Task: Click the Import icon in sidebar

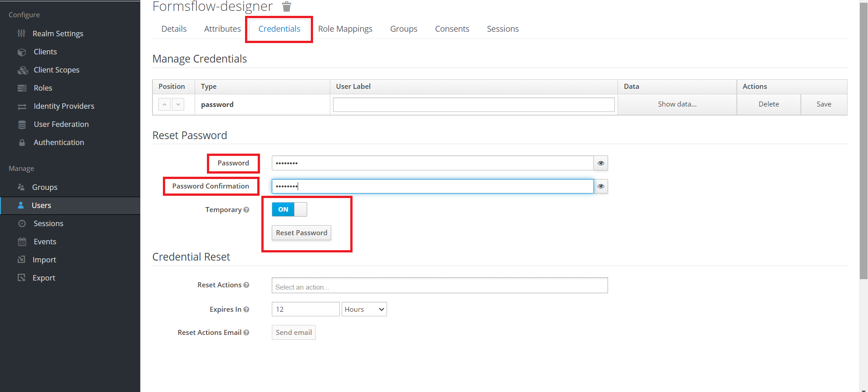Action: click(21, 259)
